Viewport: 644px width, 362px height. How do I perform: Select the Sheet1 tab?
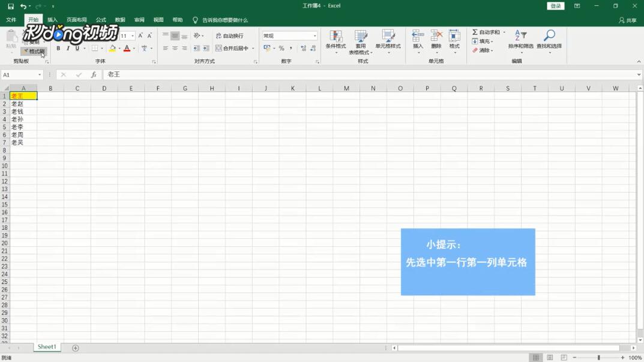pos(47,347)
